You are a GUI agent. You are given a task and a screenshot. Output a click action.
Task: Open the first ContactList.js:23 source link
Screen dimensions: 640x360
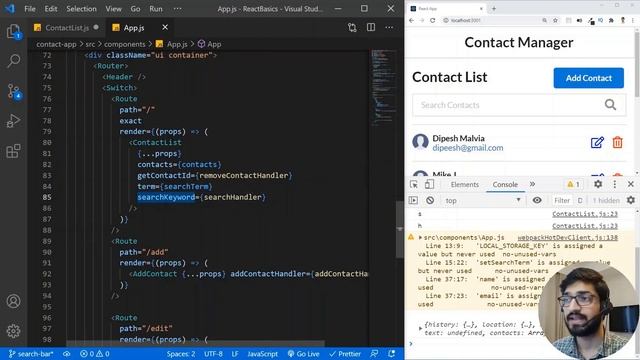(x=585, y=214)
